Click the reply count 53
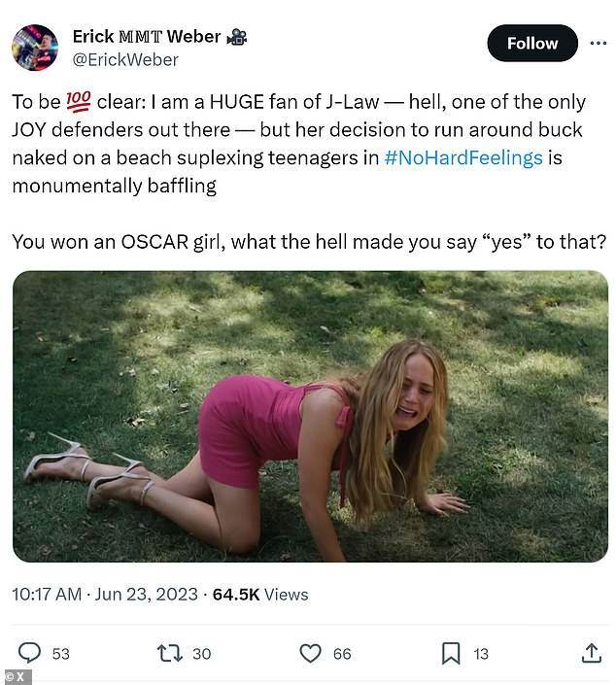The width and height of the screenshot is (616, 685). pyautogui.click(x=61, y=654)
